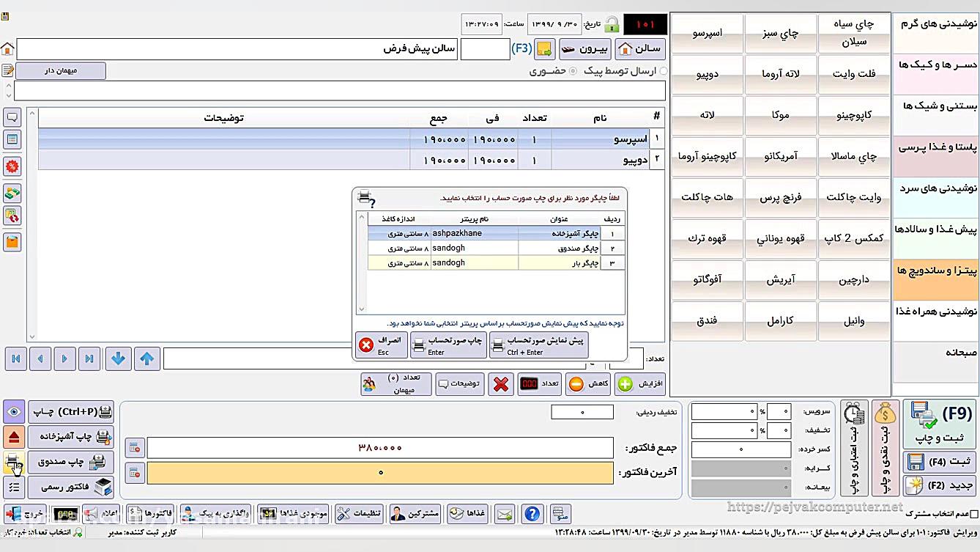
Task: Click ثبت نقدی و چاپ cash button
Action: [885, 448]
